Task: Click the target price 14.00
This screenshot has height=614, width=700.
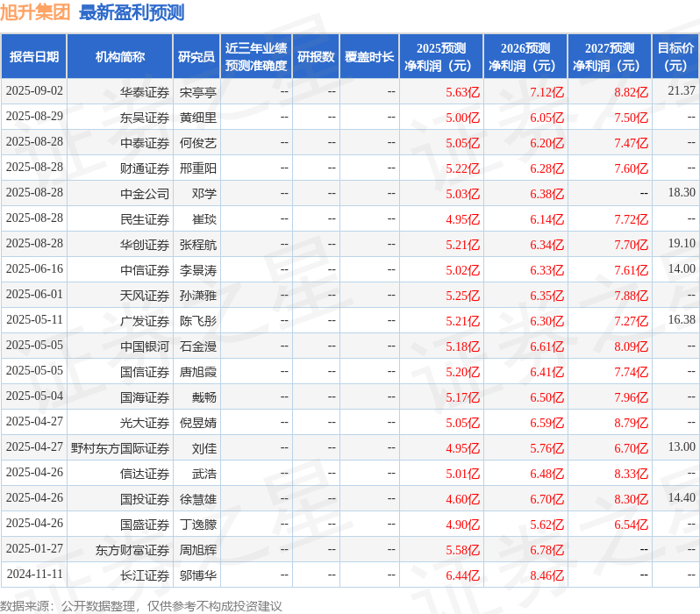Action: click(x=682, y=268)
